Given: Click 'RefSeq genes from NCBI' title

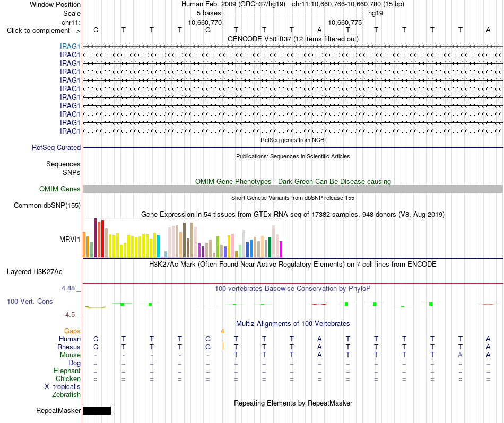Looking at the screenshot, I should tap(293, 140).
